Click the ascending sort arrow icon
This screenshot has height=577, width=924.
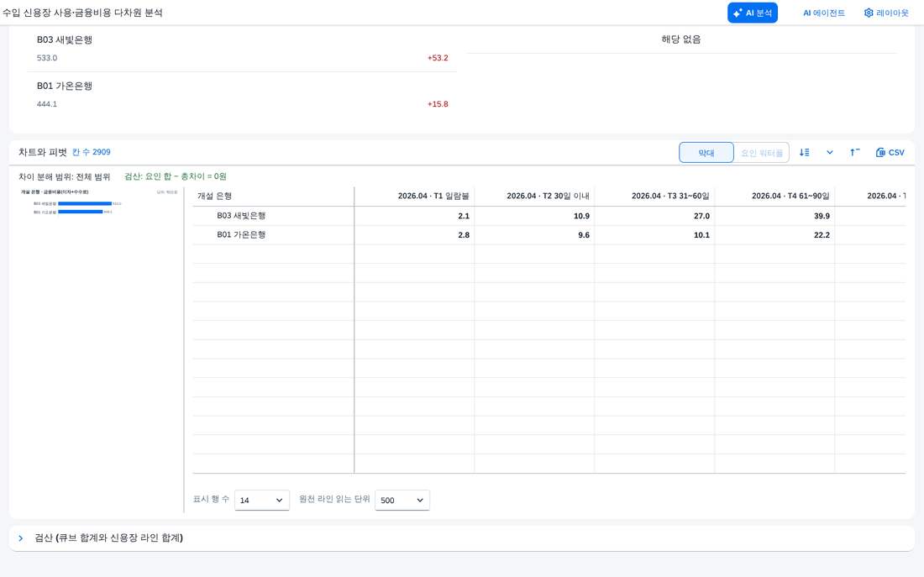click(x=854, y=153)
